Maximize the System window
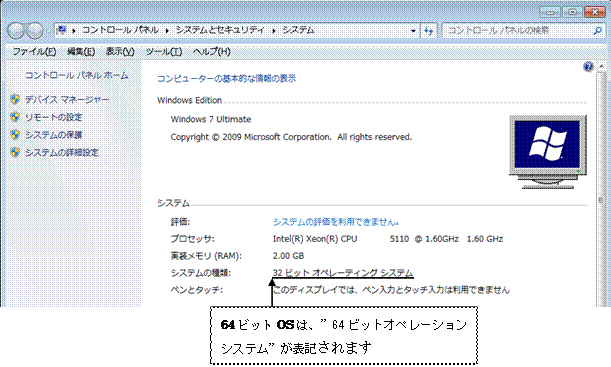Screen dimensions: 611x367 coord(572,12)
